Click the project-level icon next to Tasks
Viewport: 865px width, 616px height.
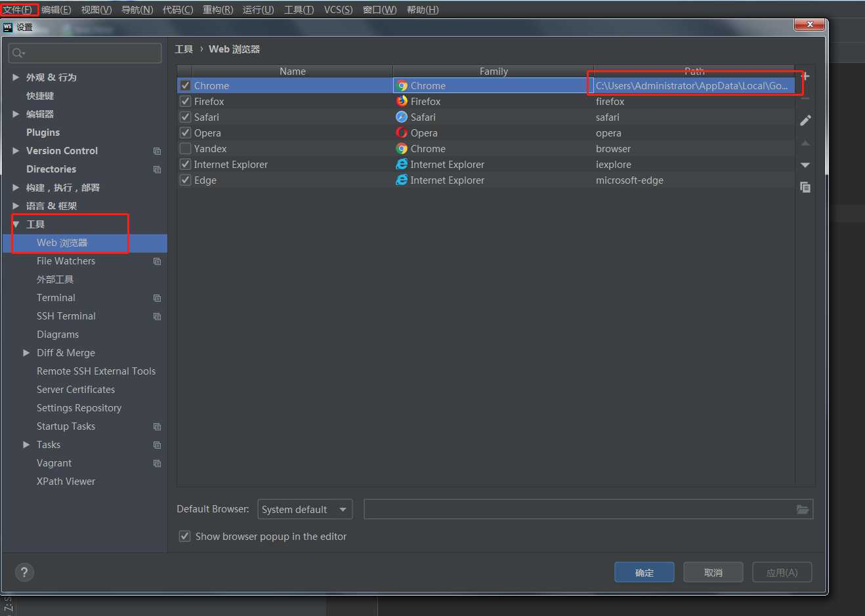[157, 445]
